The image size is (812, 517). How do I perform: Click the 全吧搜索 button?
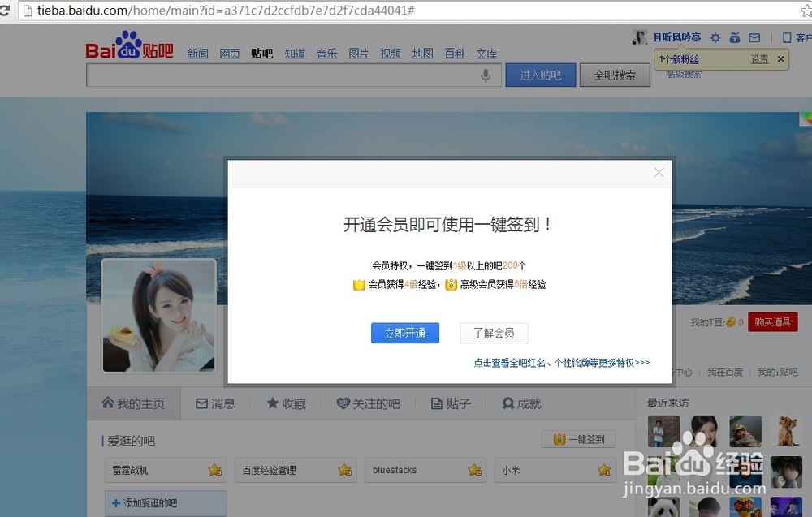click(x=615, y=75)
